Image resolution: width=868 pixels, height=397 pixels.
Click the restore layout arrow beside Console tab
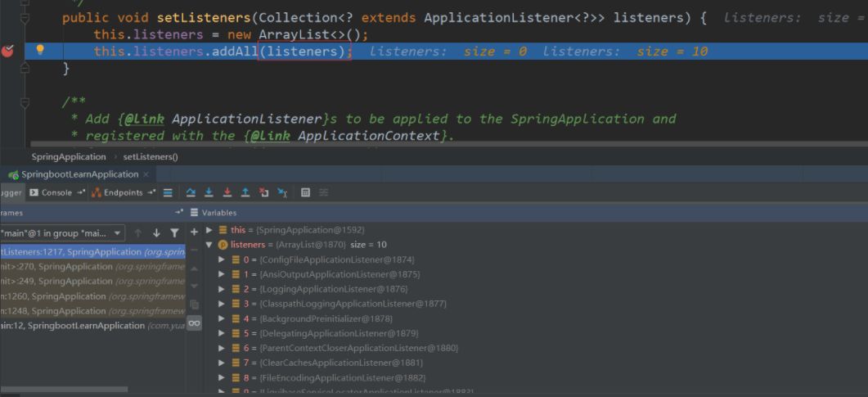pos(81,192)
